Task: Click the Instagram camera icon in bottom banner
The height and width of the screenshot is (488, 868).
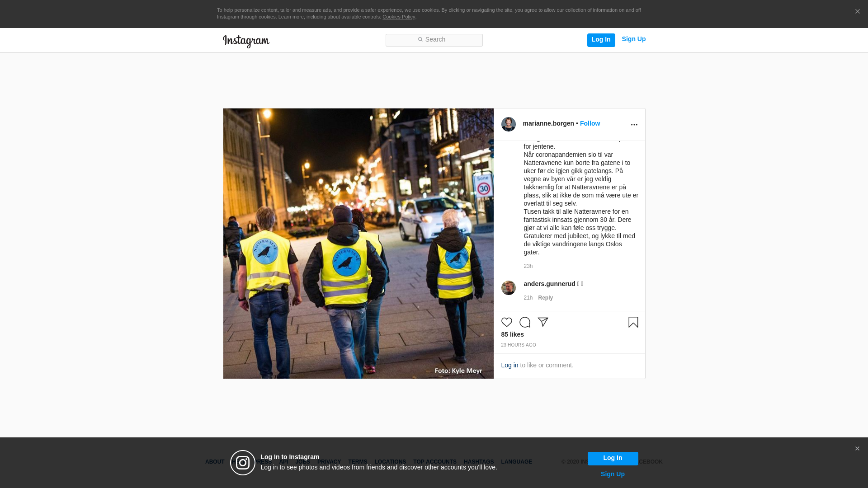Action: pyautogui.click(x=243, y=463)
